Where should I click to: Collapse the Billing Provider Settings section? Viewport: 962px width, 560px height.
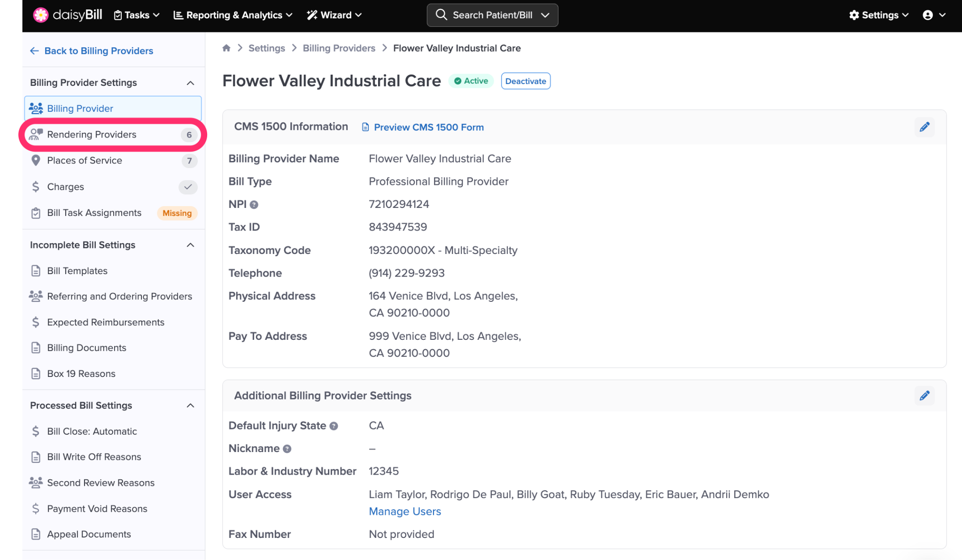tap(190, 83)
